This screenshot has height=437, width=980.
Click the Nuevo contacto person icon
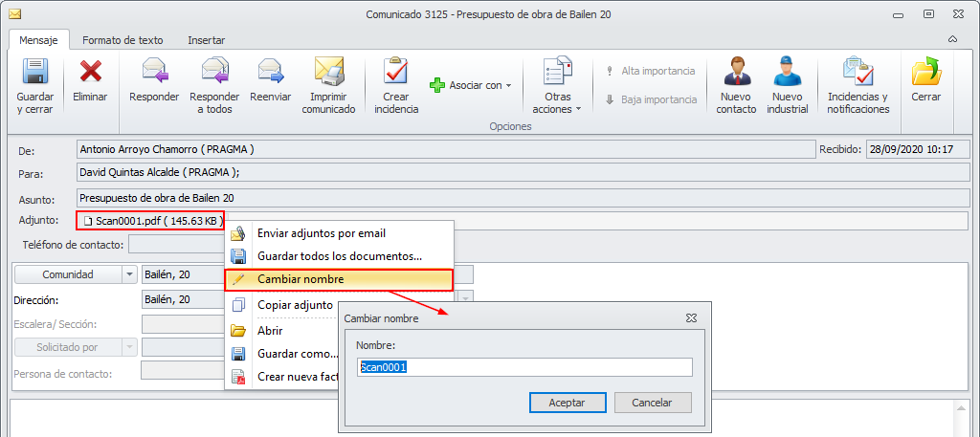(x=738, y=71)
